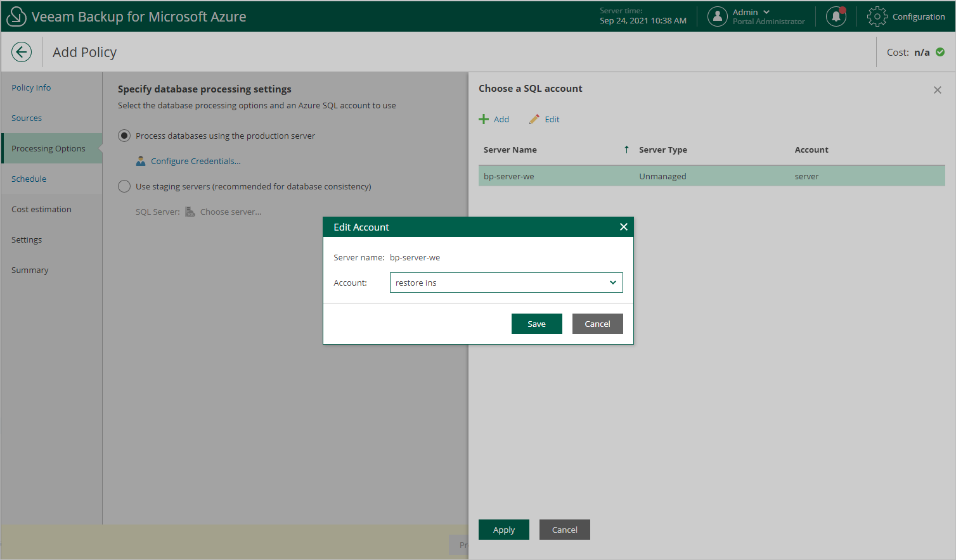Open the Admin user avatar icon
The image size is (956, 560).
[x=717, y=16]
